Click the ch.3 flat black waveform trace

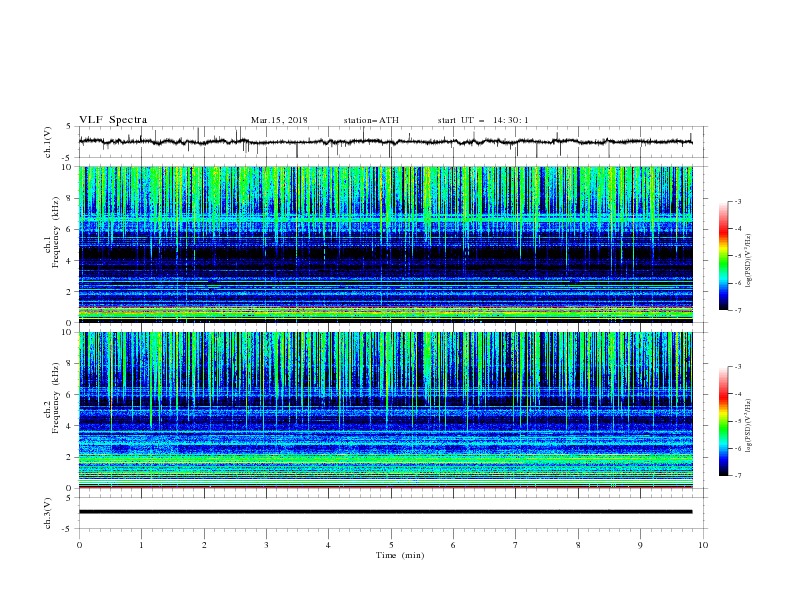pos(386,512)
